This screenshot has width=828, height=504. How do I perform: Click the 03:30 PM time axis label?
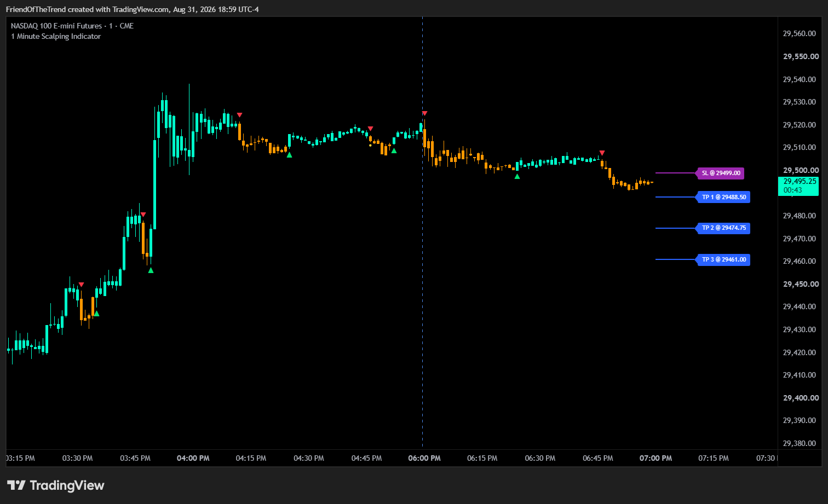coord(78,458)
